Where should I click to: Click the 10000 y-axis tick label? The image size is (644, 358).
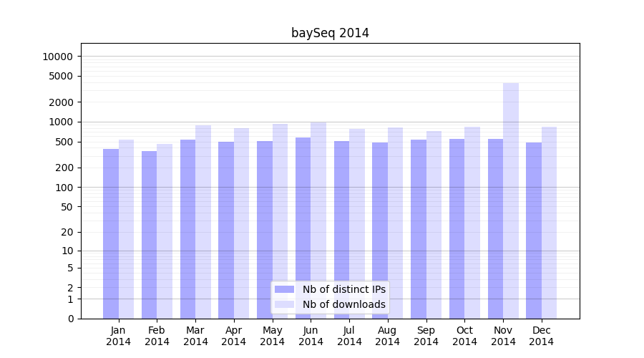57,57
